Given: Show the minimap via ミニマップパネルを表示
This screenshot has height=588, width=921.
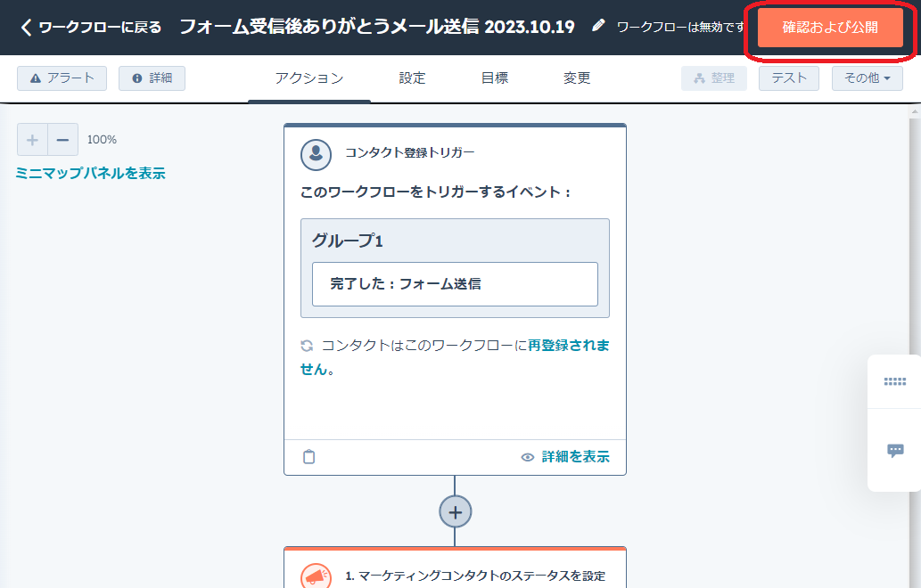Looking at the screenshot, I should (x=90, y=173).
